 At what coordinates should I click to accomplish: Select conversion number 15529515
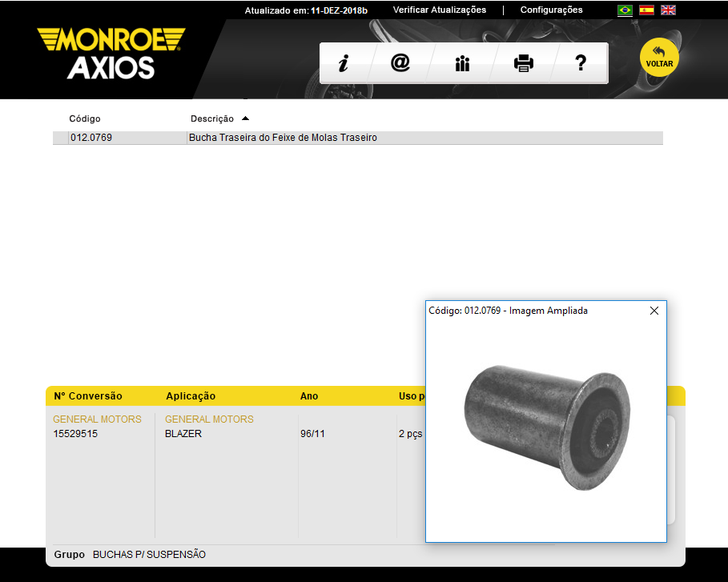point(75,434)
